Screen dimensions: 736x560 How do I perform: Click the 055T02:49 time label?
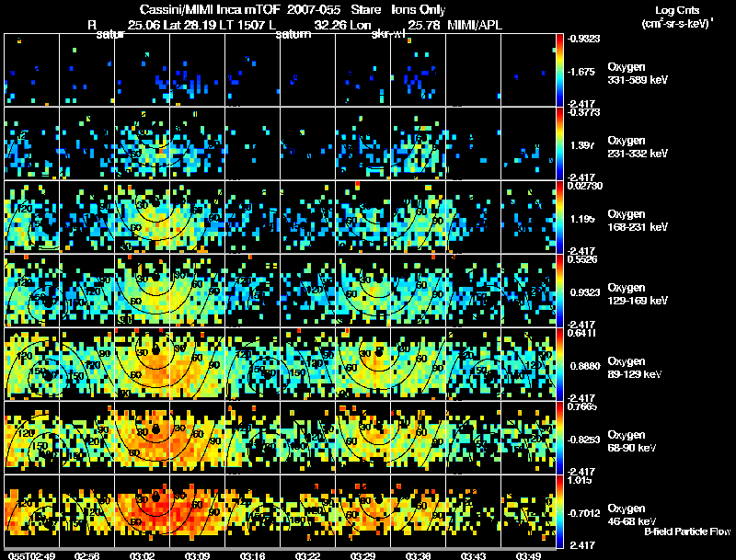click(x=31, y=555)
